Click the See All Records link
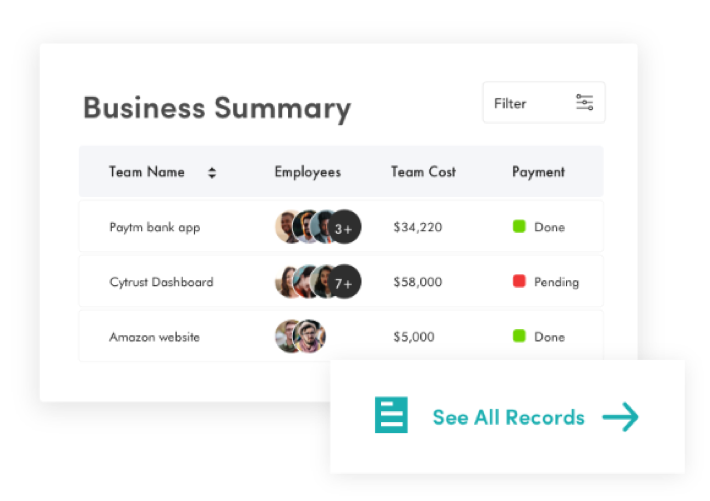The height and width of the screenshot is (501, 710). (509, 417)
